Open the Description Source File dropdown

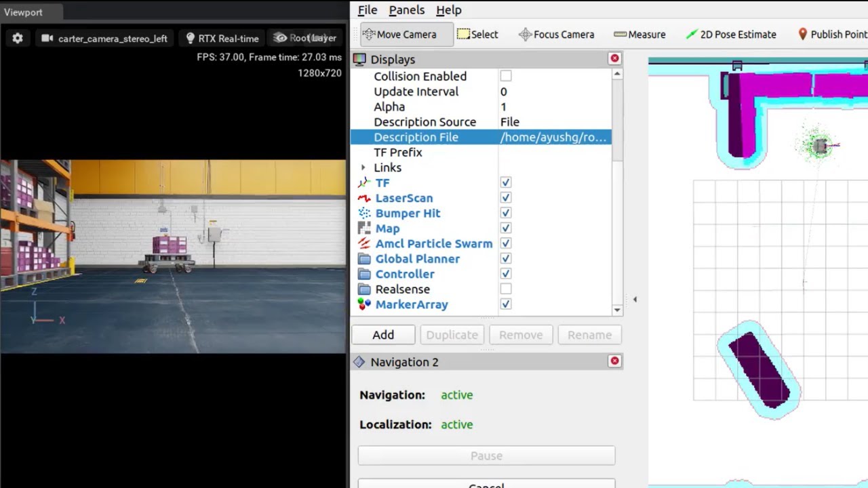point(555,122)
